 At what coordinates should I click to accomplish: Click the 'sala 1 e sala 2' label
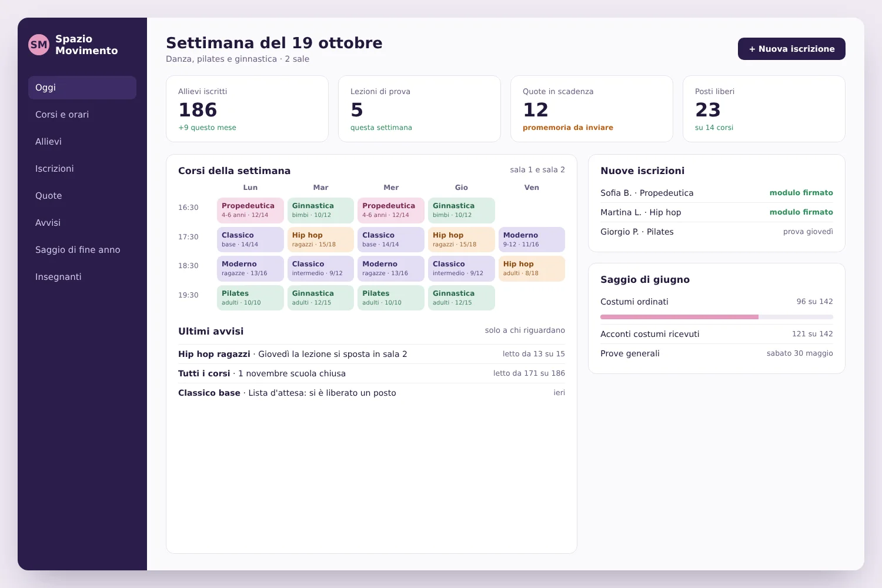(x=537, y=170)
